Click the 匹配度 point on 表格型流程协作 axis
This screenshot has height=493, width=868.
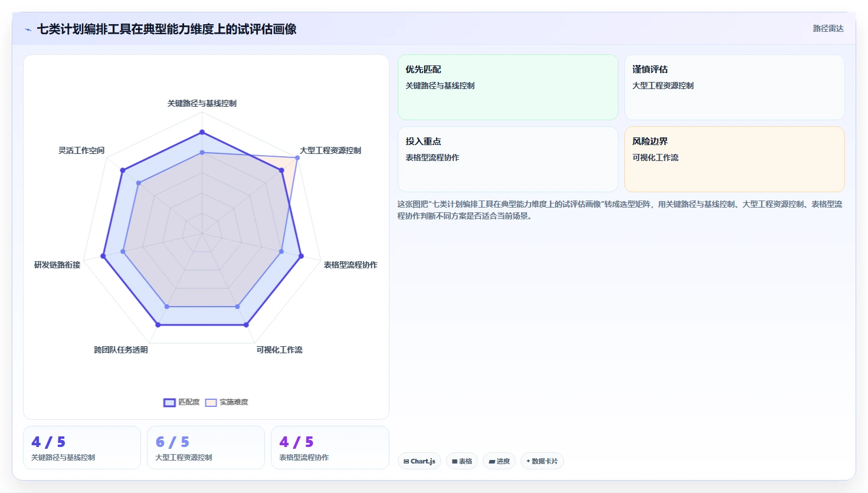pyautogui.click(x=302, y=256)
